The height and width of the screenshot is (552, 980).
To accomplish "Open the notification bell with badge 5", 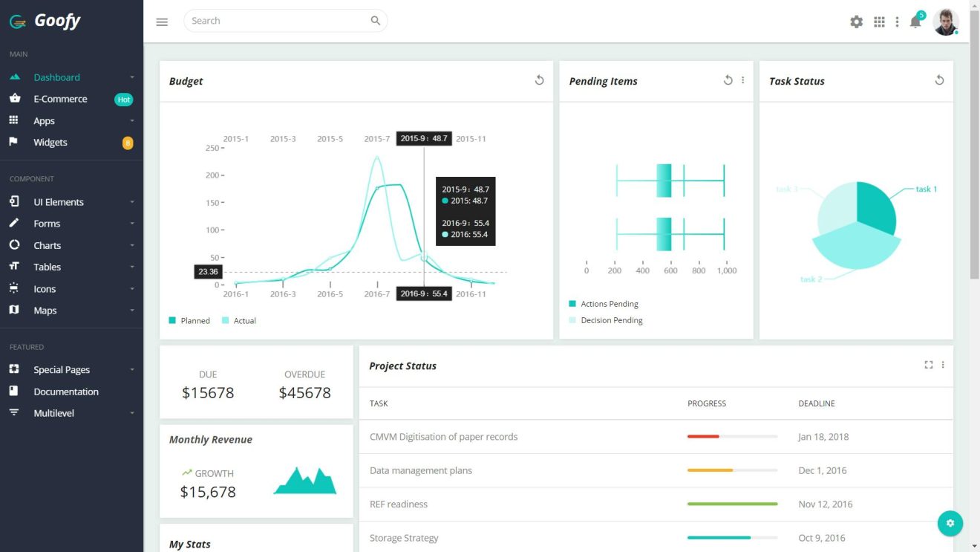I will pos(915,22).
